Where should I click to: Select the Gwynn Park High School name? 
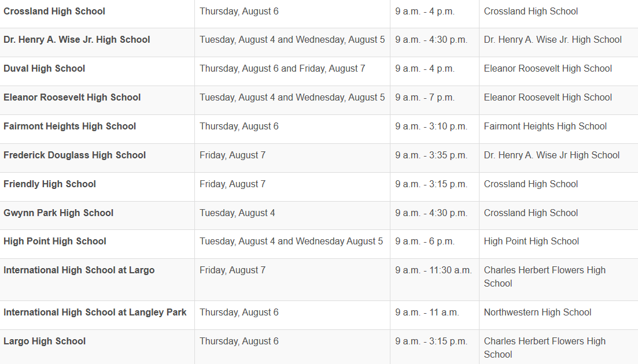pyautogui.click(x=58, y=213)
